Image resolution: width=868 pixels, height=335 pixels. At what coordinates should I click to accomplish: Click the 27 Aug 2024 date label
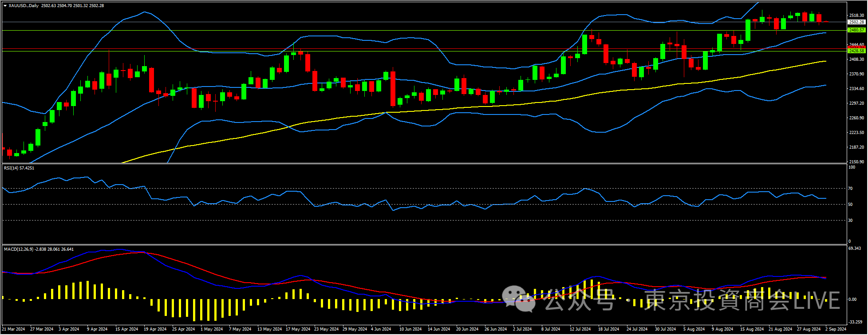(809, 329)
